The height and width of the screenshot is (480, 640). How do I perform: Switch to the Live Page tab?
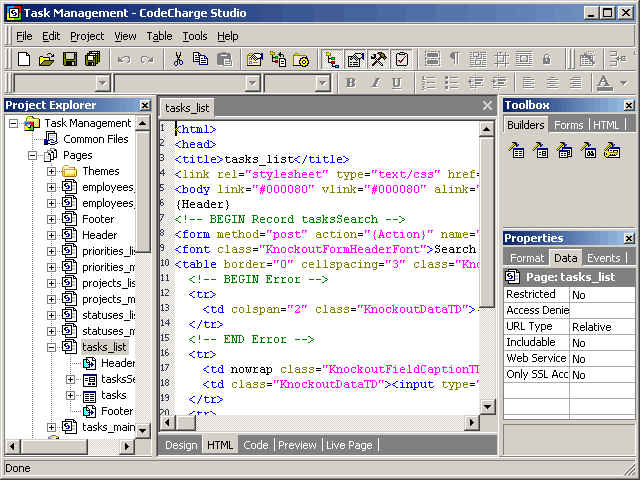pyautogui.click(x=349, y=445)
